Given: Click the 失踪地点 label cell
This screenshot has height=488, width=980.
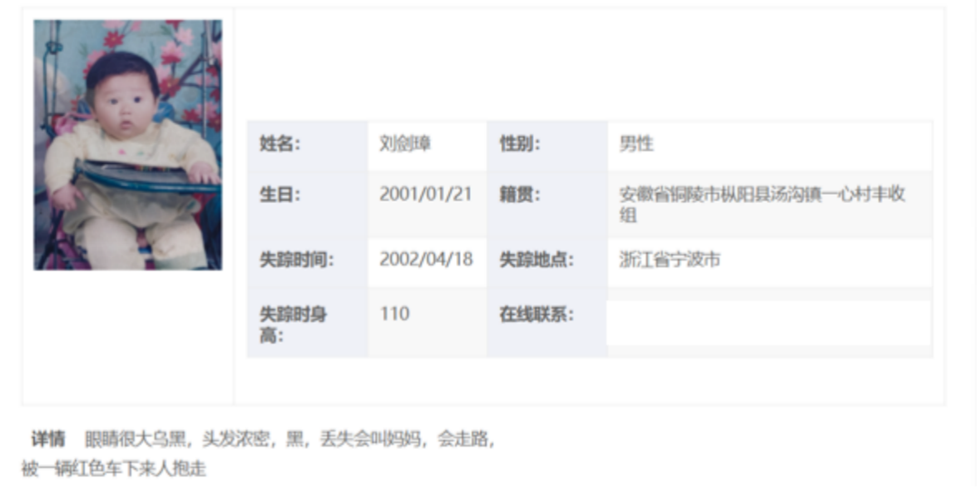Looking at the screenshot, I should (x=537, y=260).
